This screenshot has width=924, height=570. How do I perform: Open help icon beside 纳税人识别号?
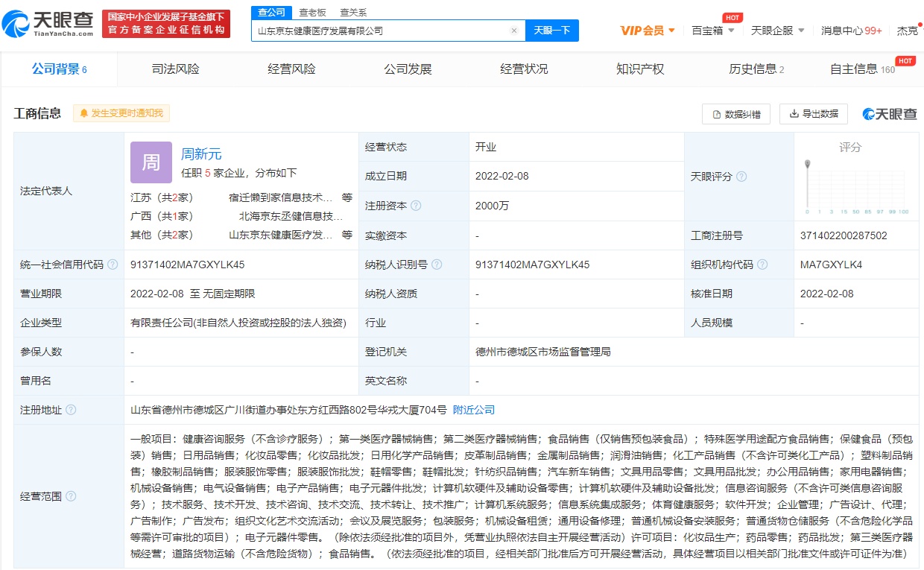[x=437, y=265]
